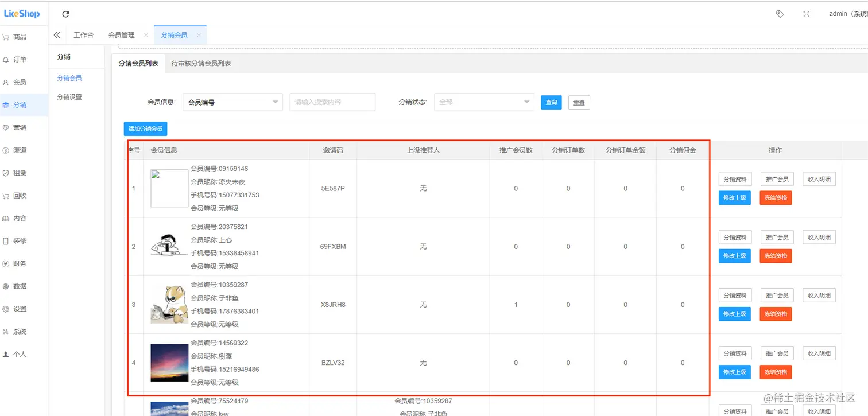Click 修改上级 for member 子非鱼
The image size is (868, 416).
pyautogui.click(x=735, y=314)
